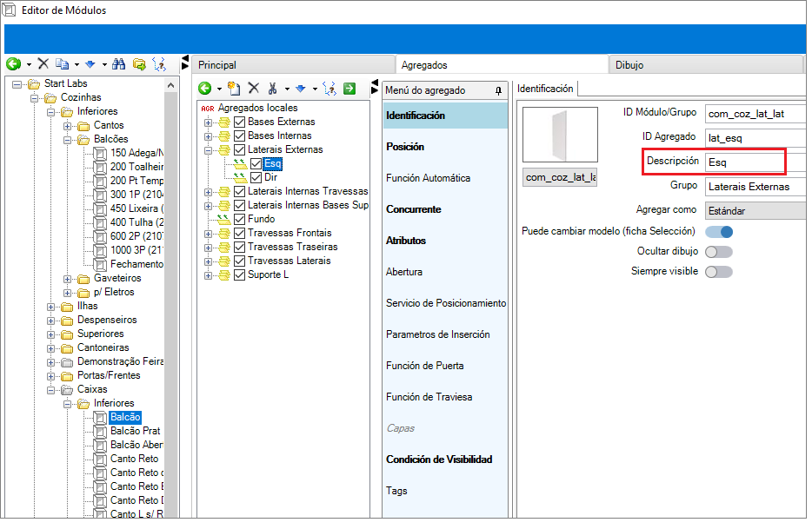This screenshot has width=812, height=529.
Task: Open dropdown arrow next to scissors icon
Action: (x=287, y=89)
